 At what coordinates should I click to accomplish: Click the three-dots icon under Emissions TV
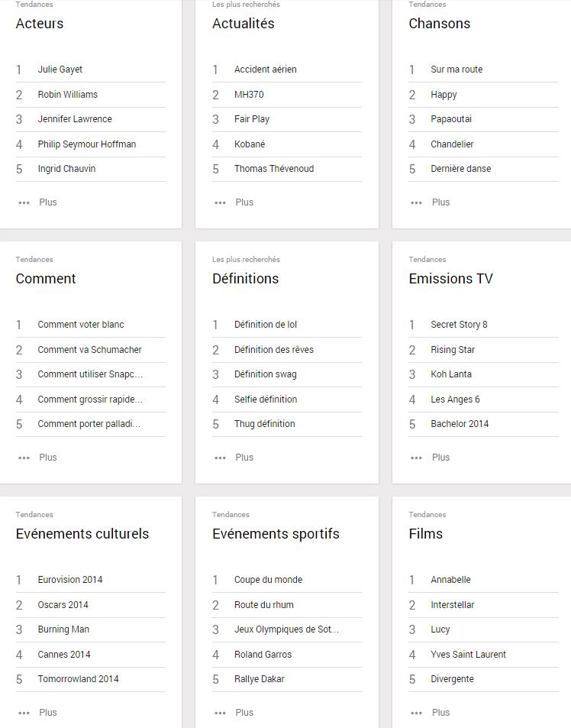click(417, 458)
